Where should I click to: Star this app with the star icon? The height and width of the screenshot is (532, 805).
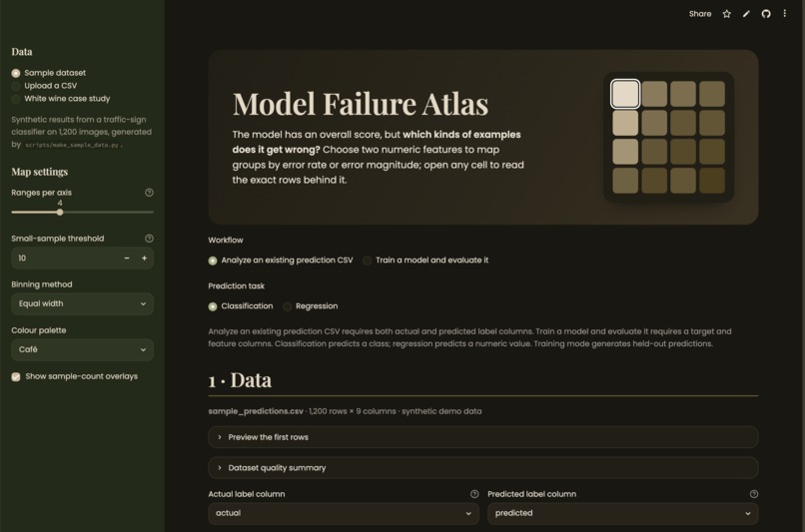[726, 14]
